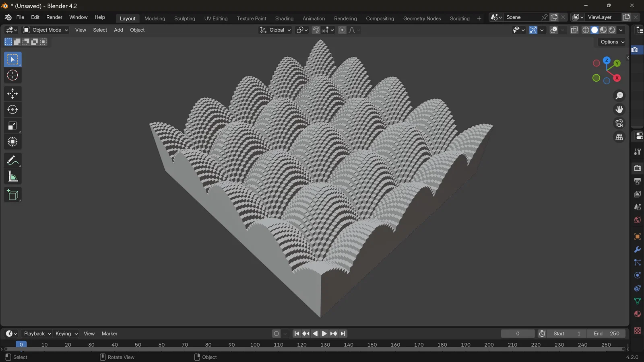Click the Pan view hand icon
Viewport: 644px width, 362px height.
point(619,109)
